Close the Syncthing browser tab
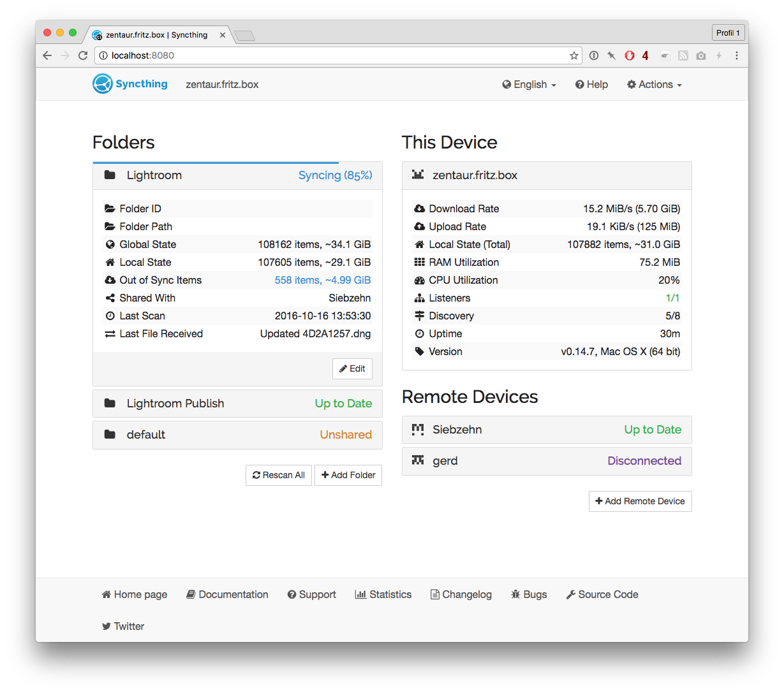 point(223,35)
